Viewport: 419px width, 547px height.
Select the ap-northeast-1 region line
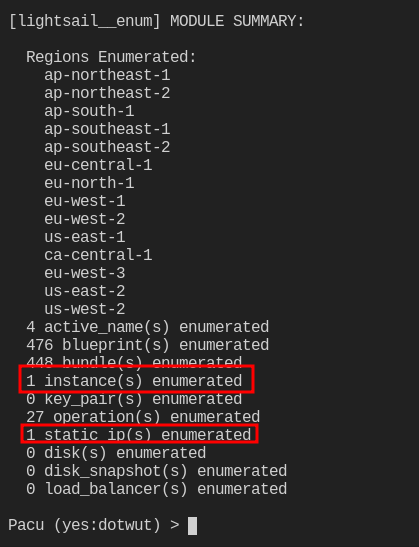(107, 75)
